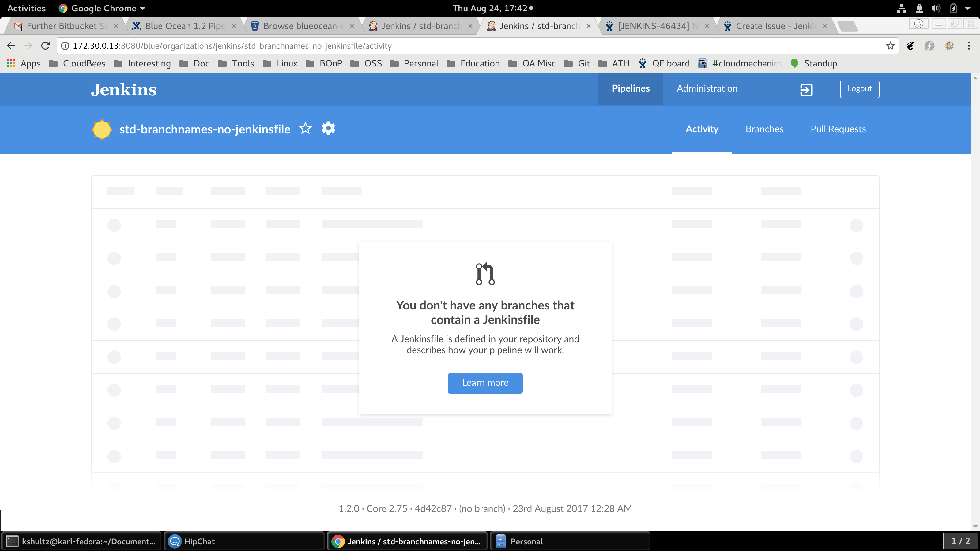This screenshot has height=551, width=980.
Task: Click the sunny weather health icon
Action: click(x=102, y=129)
